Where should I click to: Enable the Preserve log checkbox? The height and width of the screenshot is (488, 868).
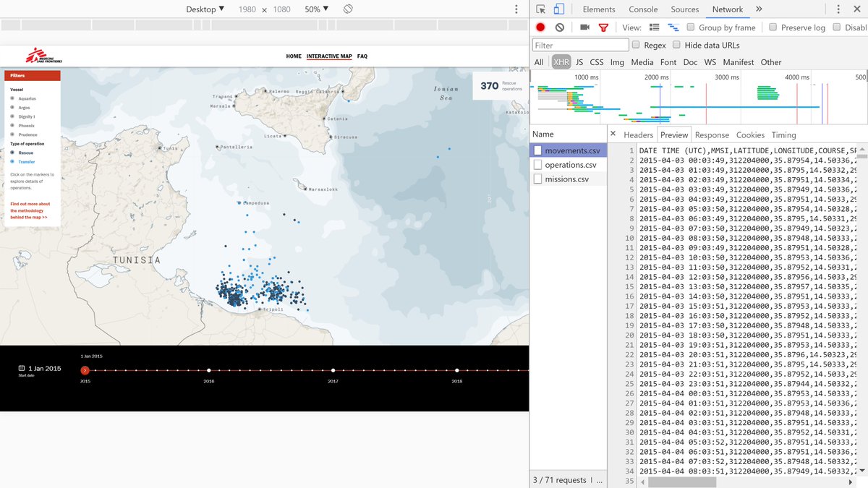[x=773, y=27]
